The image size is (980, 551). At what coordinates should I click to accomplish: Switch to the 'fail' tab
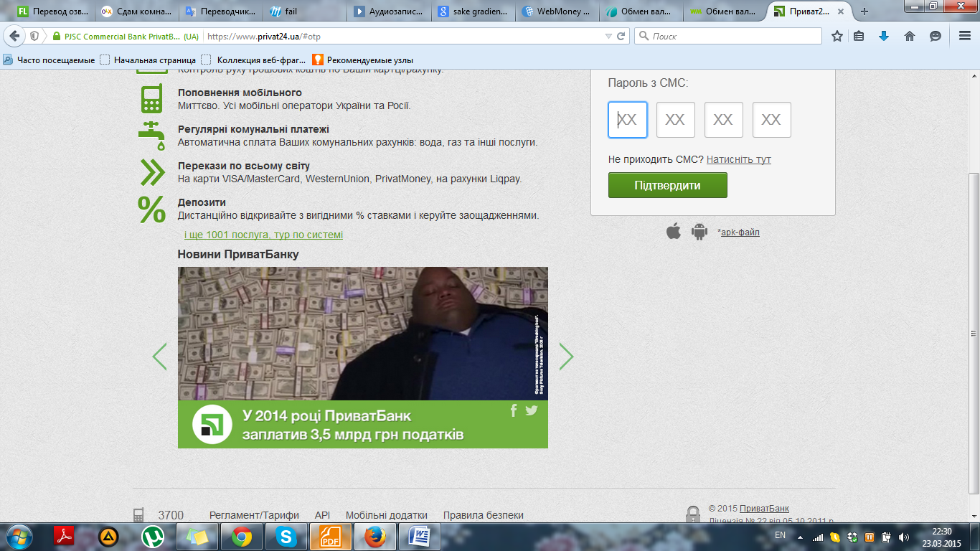coord(305,11)
